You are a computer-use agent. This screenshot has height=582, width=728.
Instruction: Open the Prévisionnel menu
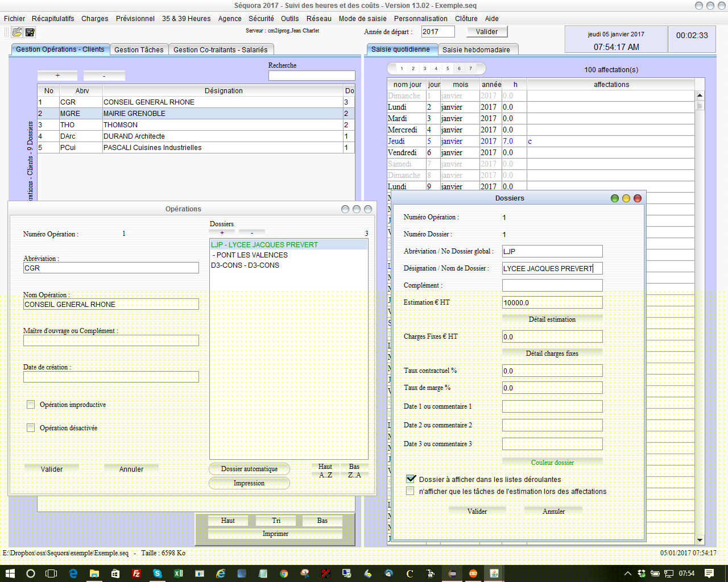pos(135,18)
